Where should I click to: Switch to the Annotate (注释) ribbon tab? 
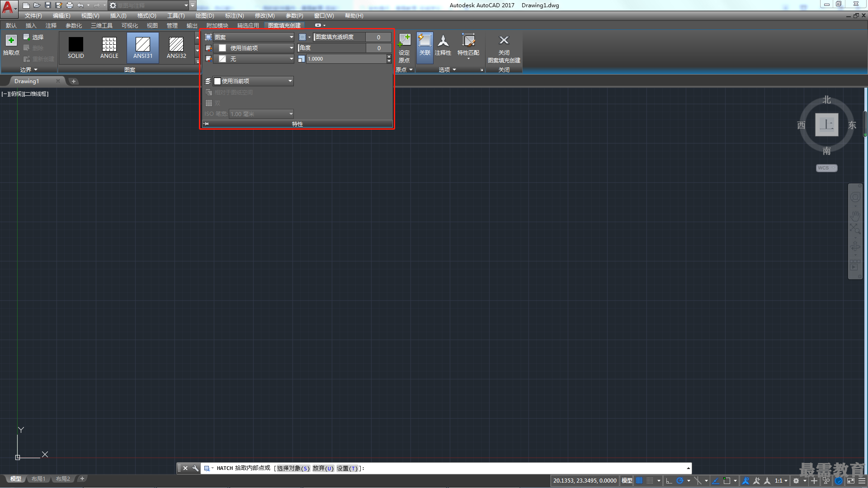tap(51, 26)
